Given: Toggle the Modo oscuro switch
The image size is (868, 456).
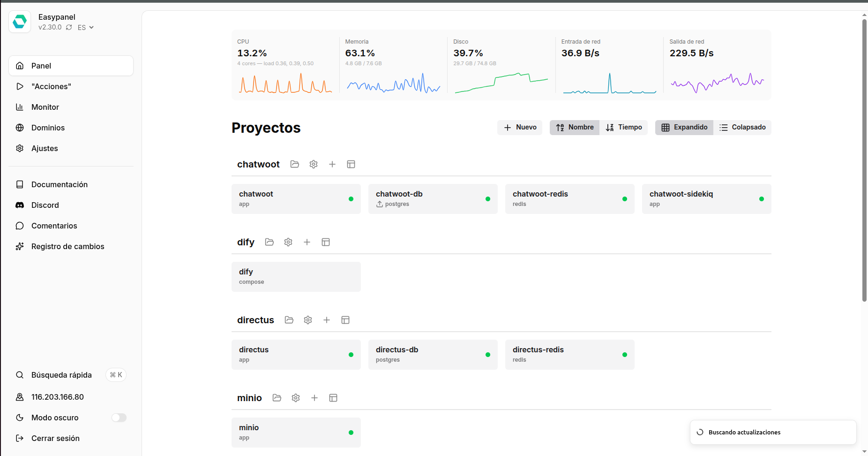Looking at the screenshot, I should click(x=119, y=418).
